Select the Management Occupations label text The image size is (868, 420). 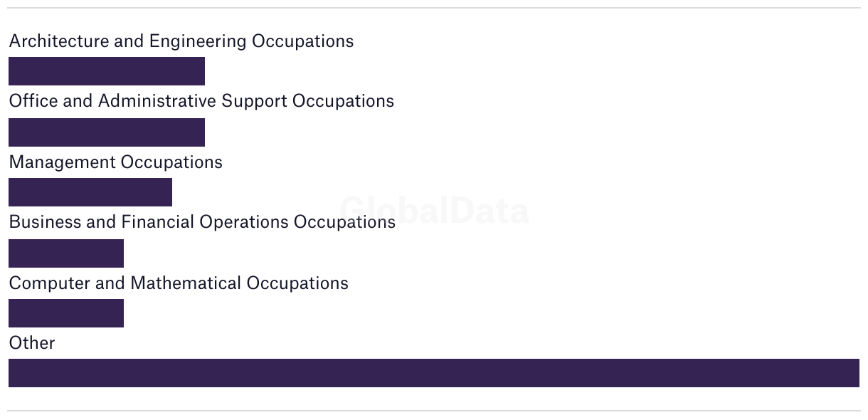[116, 162]
